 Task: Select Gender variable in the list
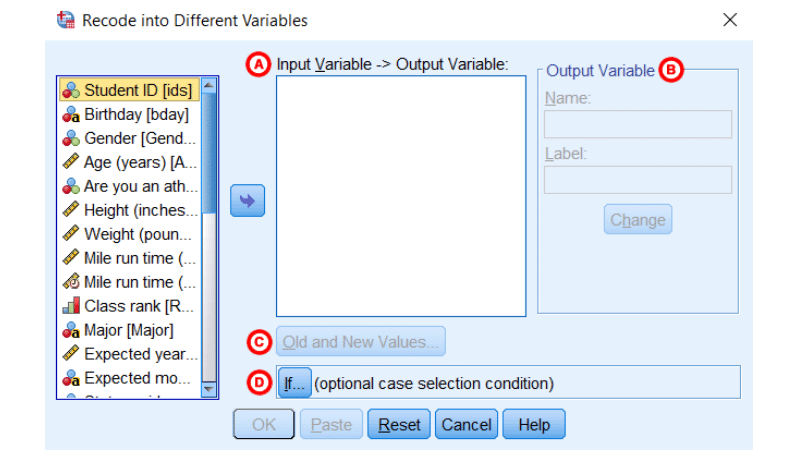coord(130,138)
